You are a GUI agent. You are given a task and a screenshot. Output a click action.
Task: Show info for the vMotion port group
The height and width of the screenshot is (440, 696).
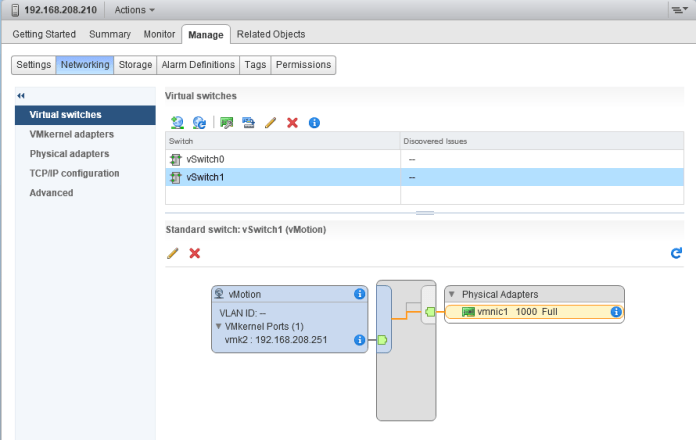click(359, 294)
